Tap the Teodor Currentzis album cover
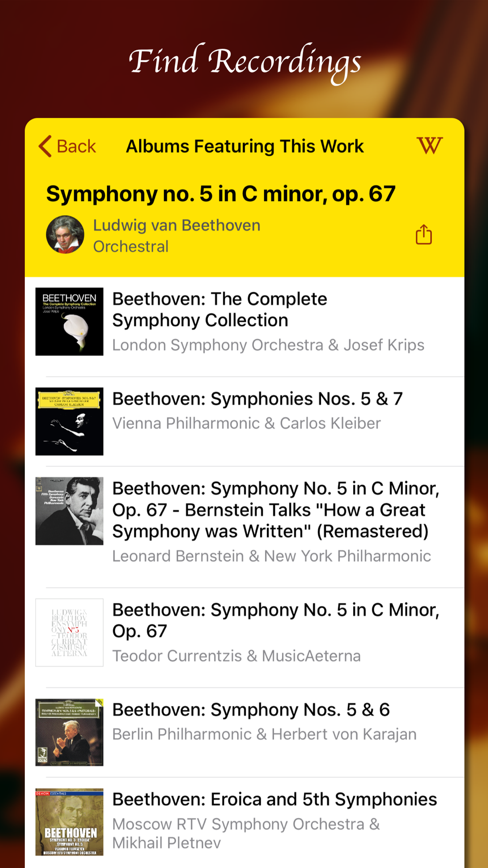The height and width of the screenshot is (868, 488). (x=69, y=632)
